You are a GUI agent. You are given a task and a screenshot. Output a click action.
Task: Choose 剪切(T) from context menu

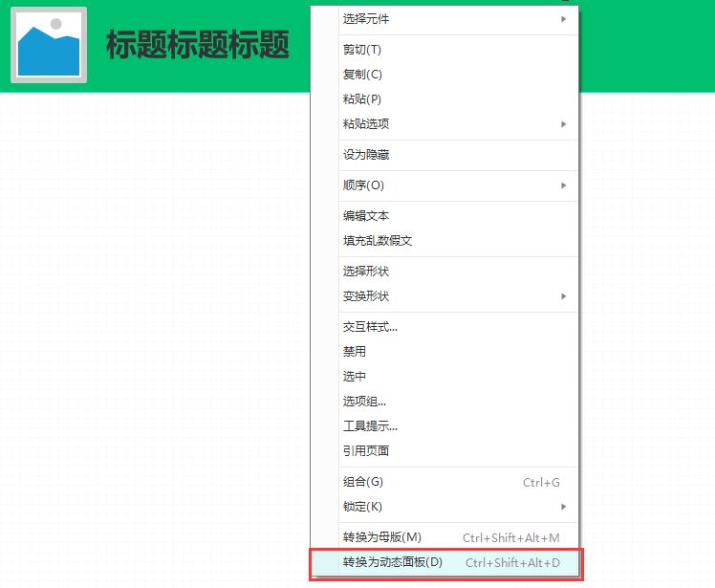pyautogui.click(x=362, y=50)
